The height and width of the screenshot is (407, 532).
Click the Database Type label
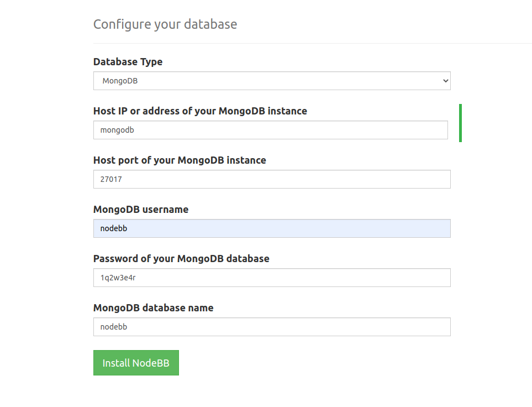[128, 62]
